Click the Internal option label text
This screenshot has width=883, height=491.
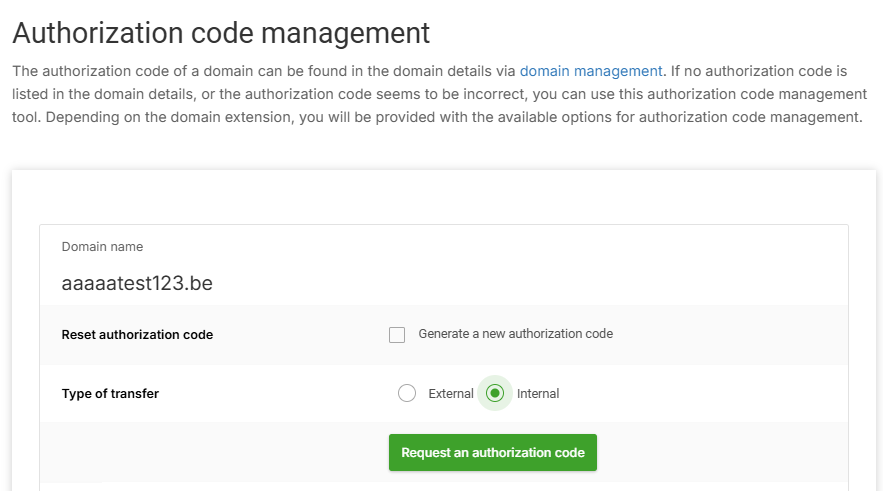click(x=538, y=394)
